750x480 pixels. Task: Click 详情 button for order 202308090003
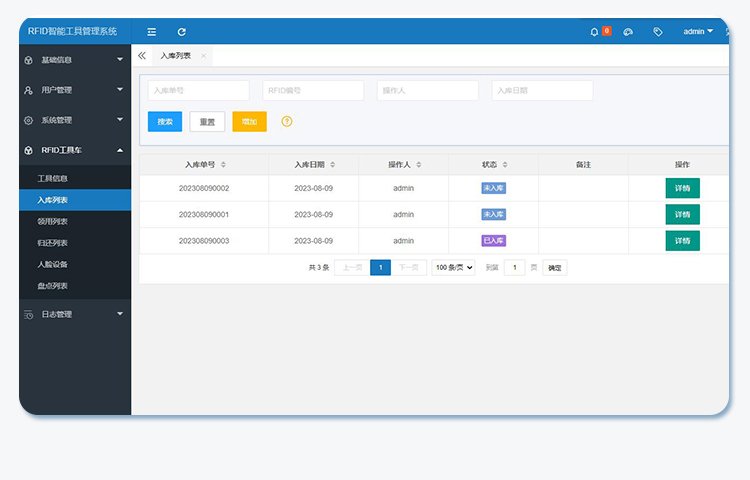(682, 241)
